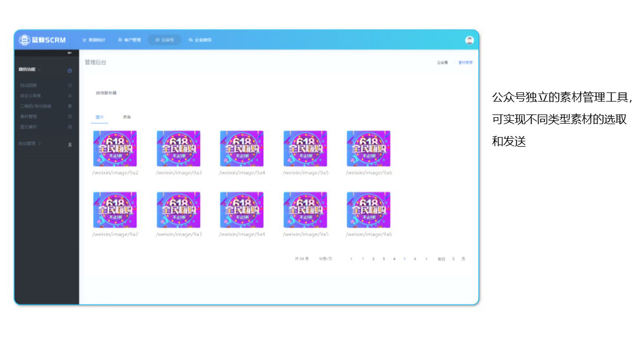Click the 公众号 breadcrumb link
644x345 pixels.
[442, 62]
